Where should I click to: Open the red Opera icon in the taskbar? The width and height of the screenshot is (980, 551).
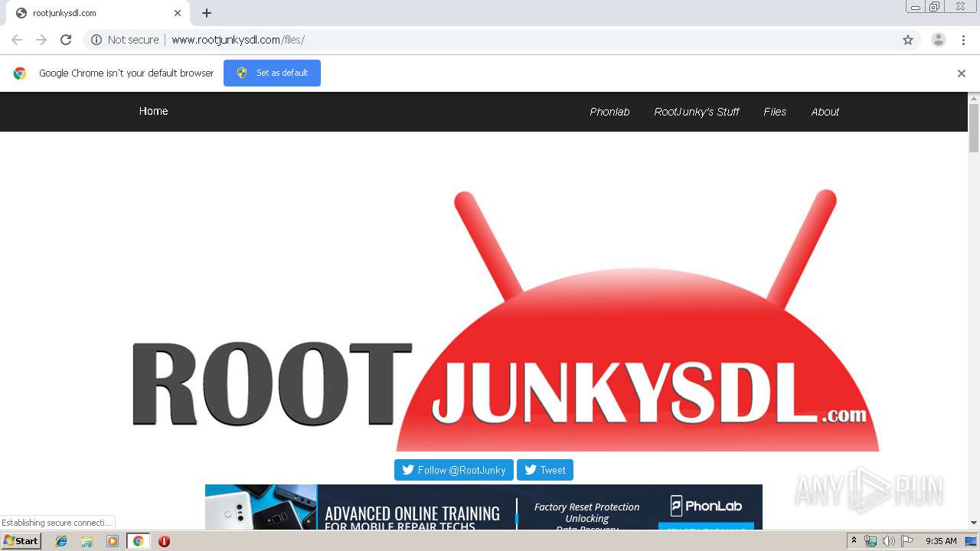[164, 541]
